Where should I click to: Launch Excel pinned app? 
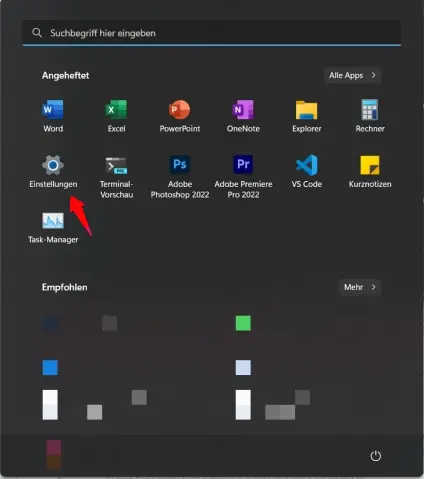(116, 116)
